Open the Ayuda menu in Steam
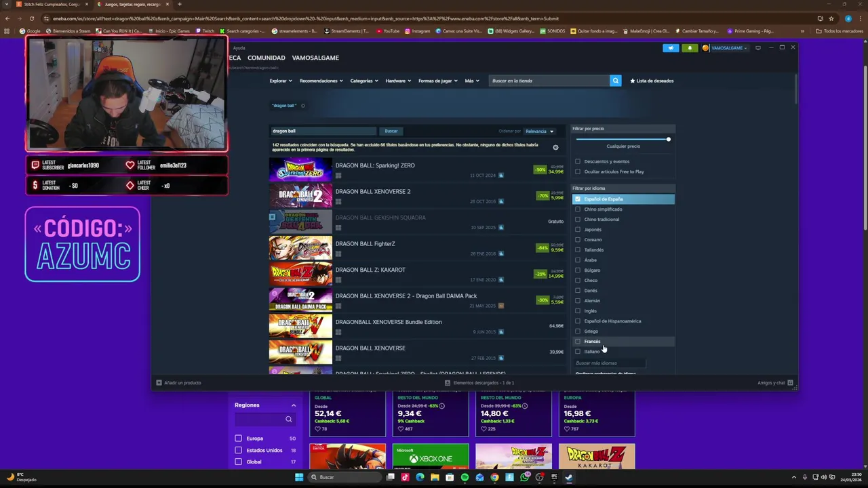 click(x=239, y=48)
